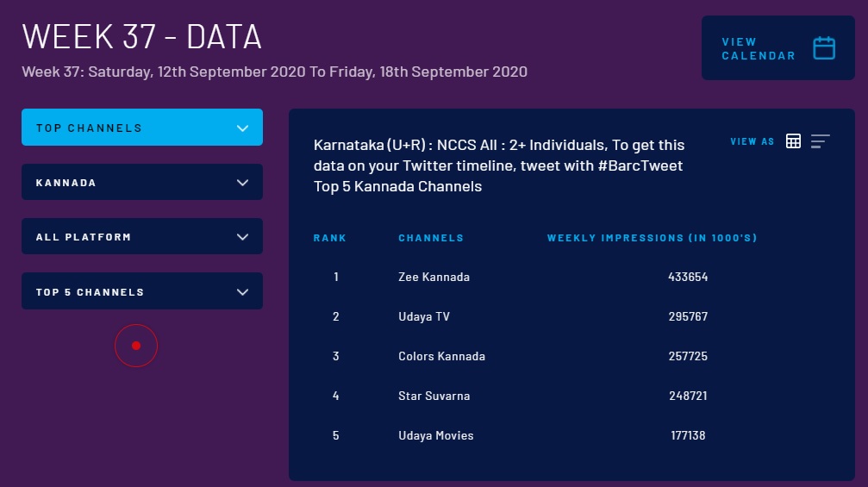868x487 pixels.
Task: Click the calendar icon
Action: [824, 48]
